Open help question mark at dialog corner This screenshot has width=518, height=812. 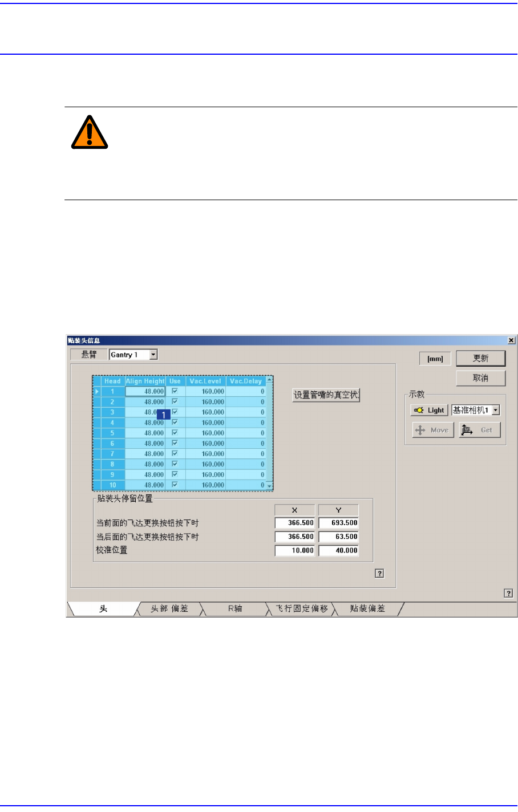[x=508, y=594]
